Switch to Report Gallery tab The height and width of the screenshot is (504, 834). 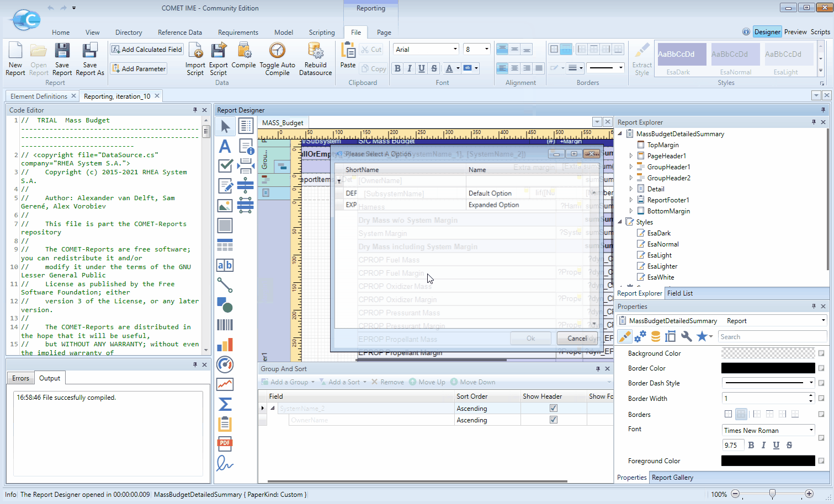[x=672, y=478]
